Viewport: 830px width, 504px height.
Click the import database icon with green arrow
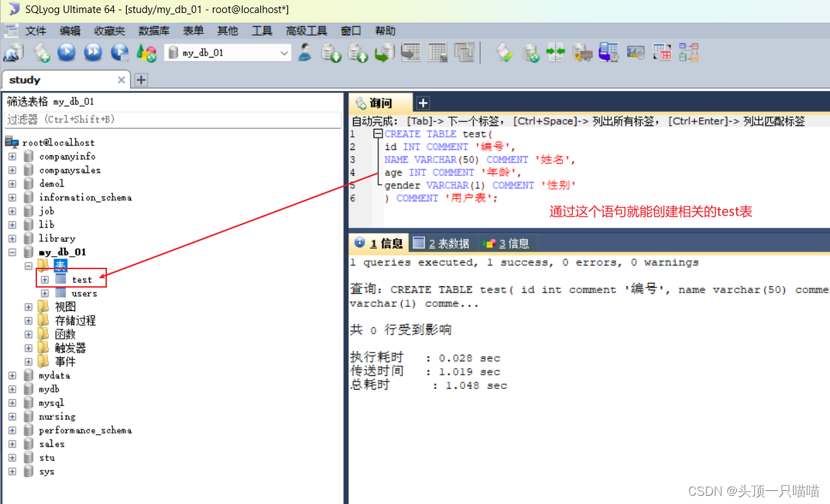(x=386, y=53)
